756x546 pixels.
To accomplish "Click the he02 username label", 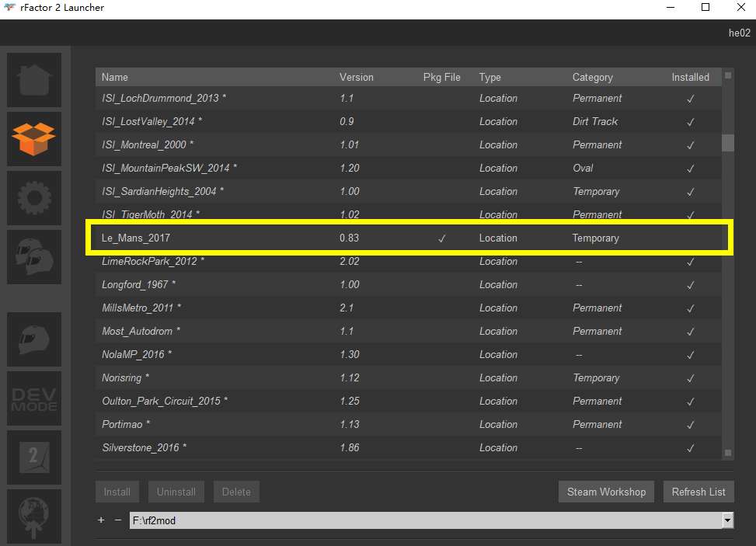I will pyautogui.click(x=739, y=33).
